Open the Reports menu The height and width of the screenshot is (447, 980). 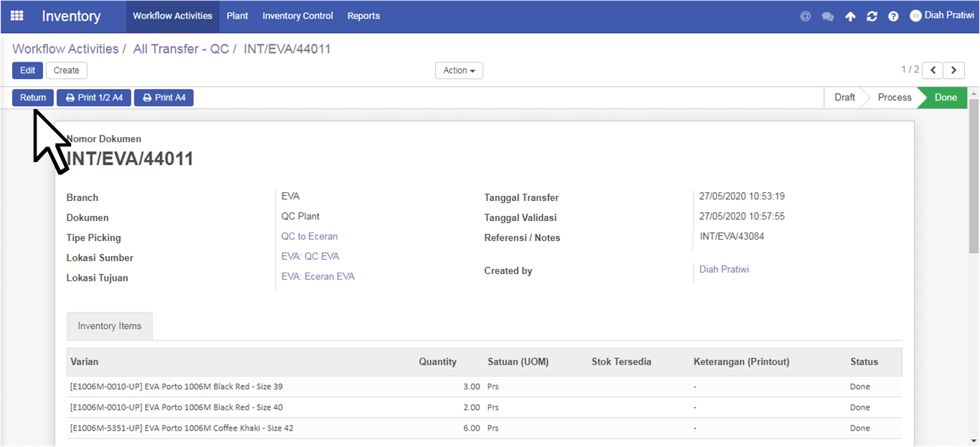[x=364, y=16]
